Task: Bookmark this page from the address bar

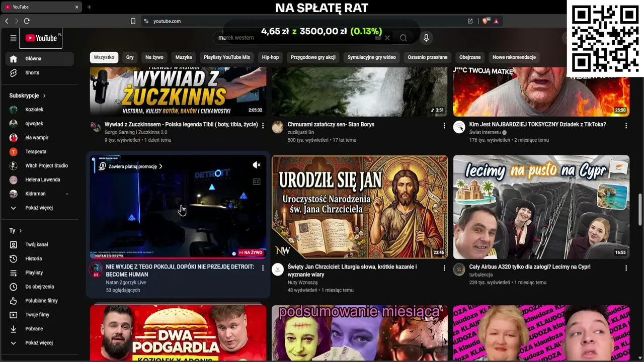Action: [x=133, y=21]
